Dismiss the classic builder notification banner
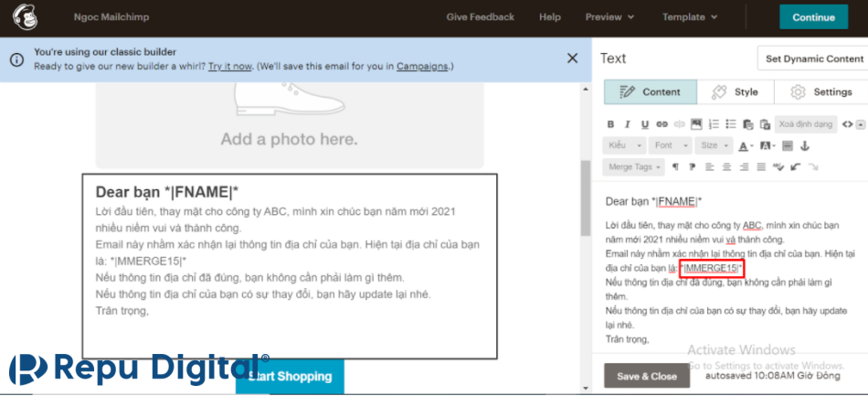 572,59
